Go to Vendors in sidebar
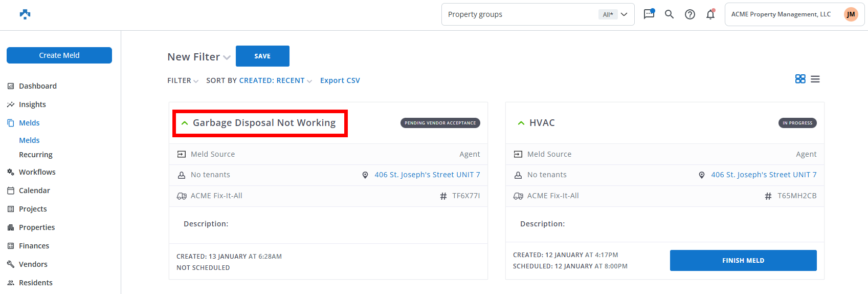The height and width of the screenshot is (294, 868). (33, 264)
